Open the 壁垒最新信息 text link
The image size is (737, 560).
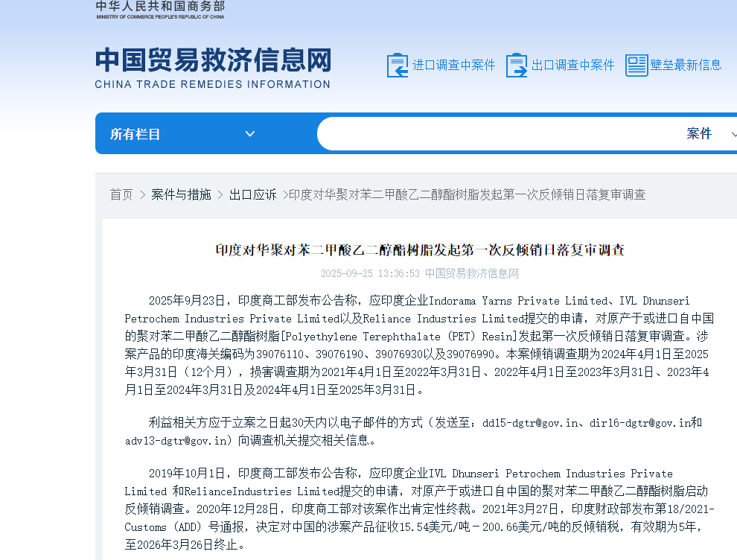tap(686, 66)
